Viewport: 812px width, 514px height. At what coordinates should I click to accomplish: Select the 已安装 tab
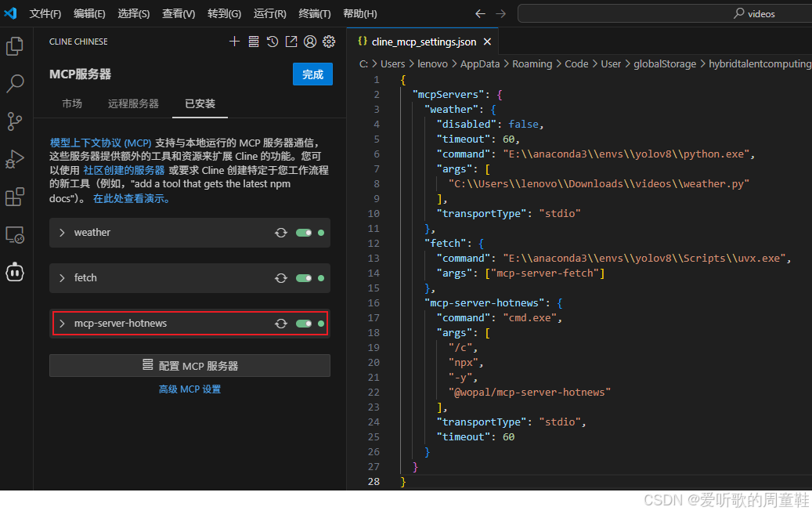point(200,103)
